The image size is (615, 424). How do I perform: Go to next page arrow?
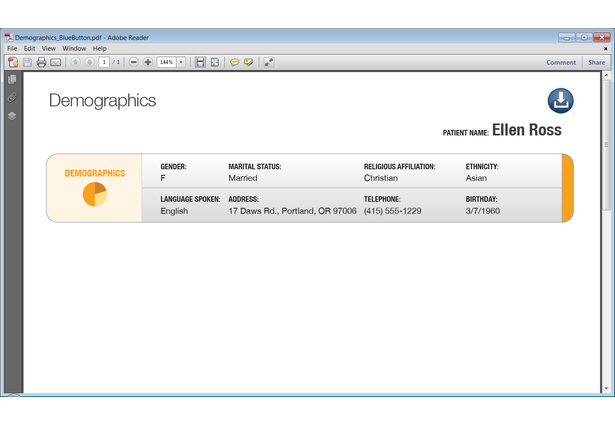89,62
